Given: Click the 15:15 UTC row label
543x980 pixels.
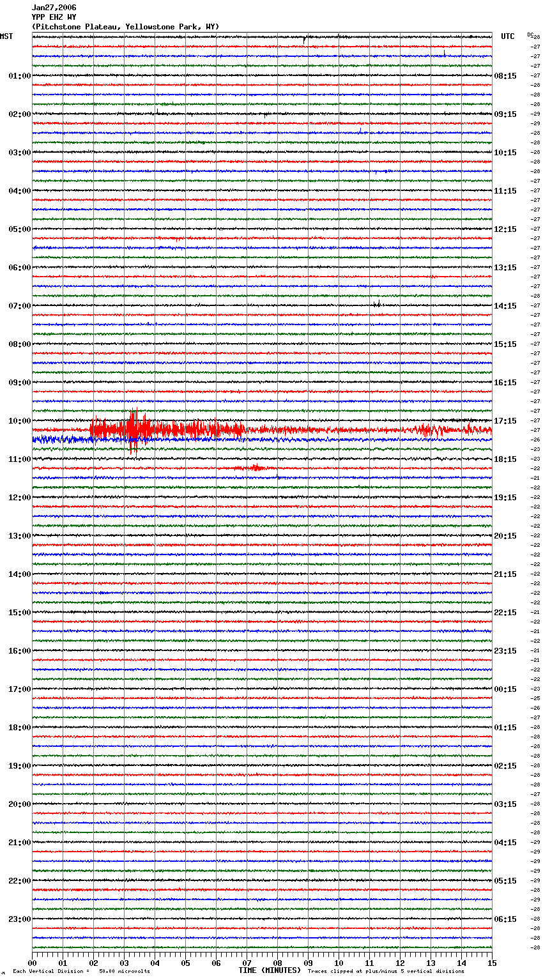Looking at the screenshot, I should click(505, 344).
